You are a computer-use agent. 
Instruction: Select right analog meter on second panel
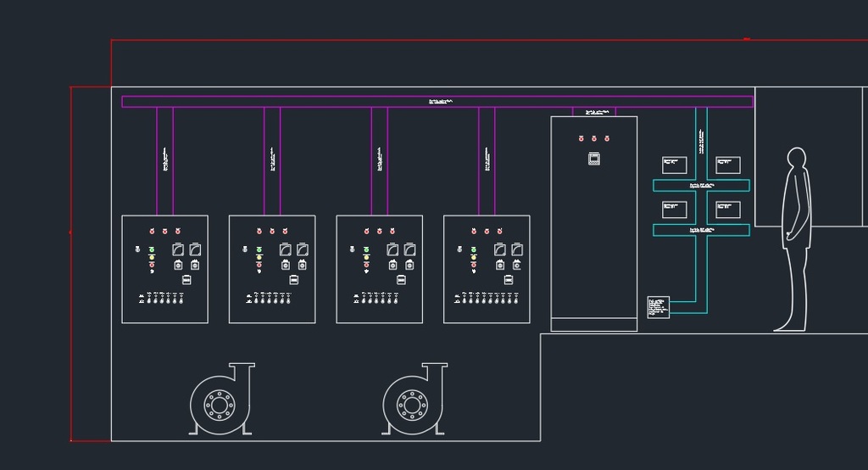303,249
